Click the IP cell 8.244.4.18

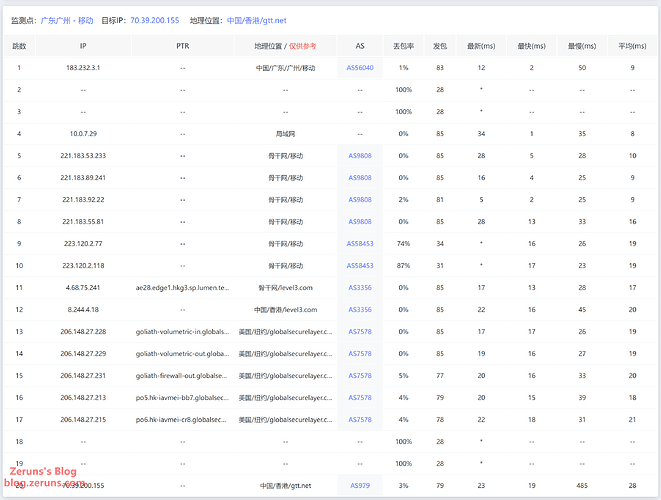pyautogui.click(x=83, y=309)
